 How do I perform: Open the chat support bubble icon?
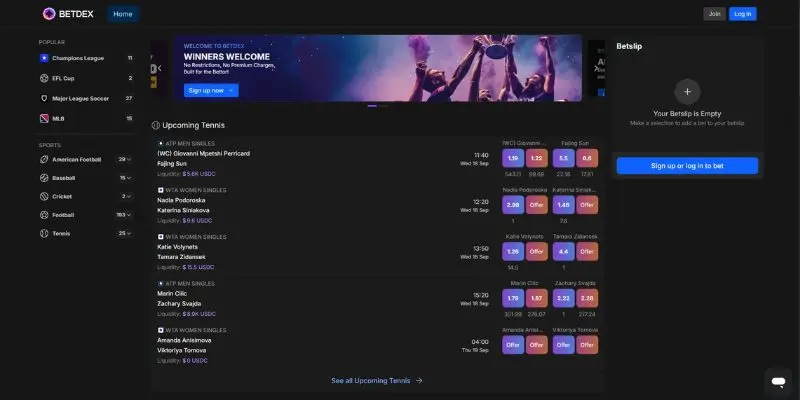point(778,381)
